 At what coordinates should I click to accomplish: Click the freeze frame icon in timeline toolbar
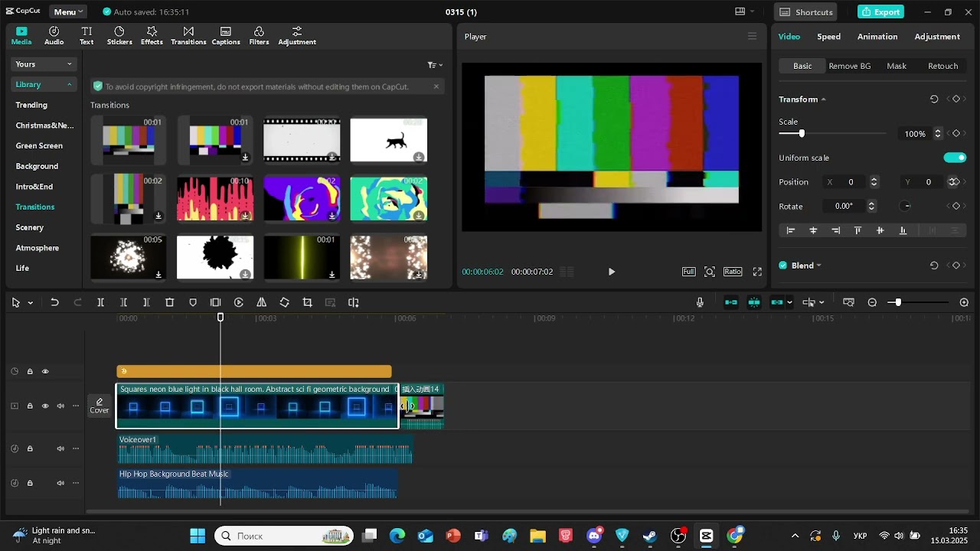coord(216,302)
